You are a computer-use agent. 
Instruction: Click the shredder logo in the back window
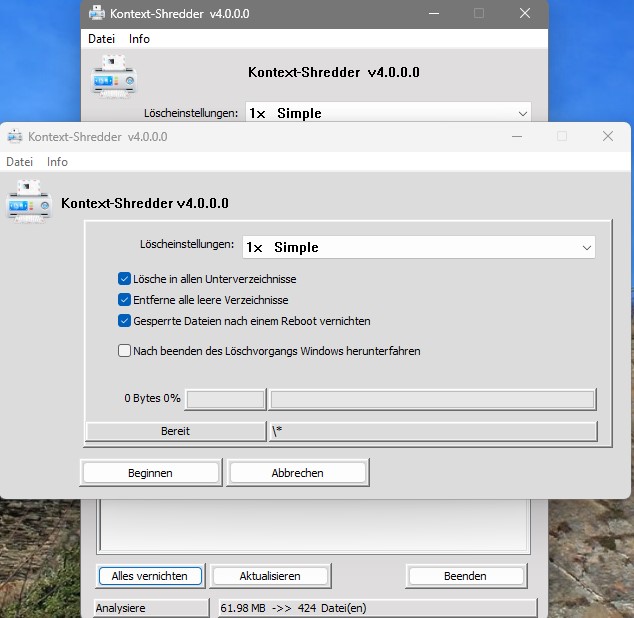click(114, 77)
